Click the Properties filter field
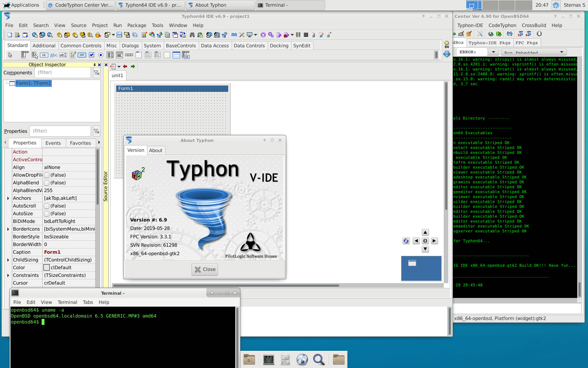The width and height of the screenshot is (588, 368). (60, 131)
